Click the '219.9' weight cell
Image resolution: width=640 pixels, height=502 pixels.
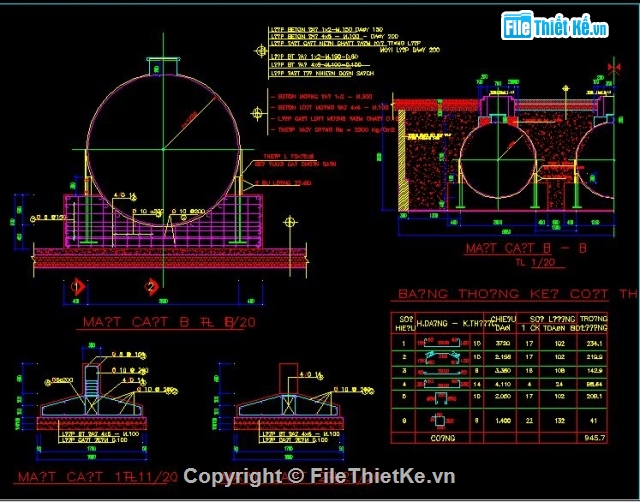[x=594, y=357]
